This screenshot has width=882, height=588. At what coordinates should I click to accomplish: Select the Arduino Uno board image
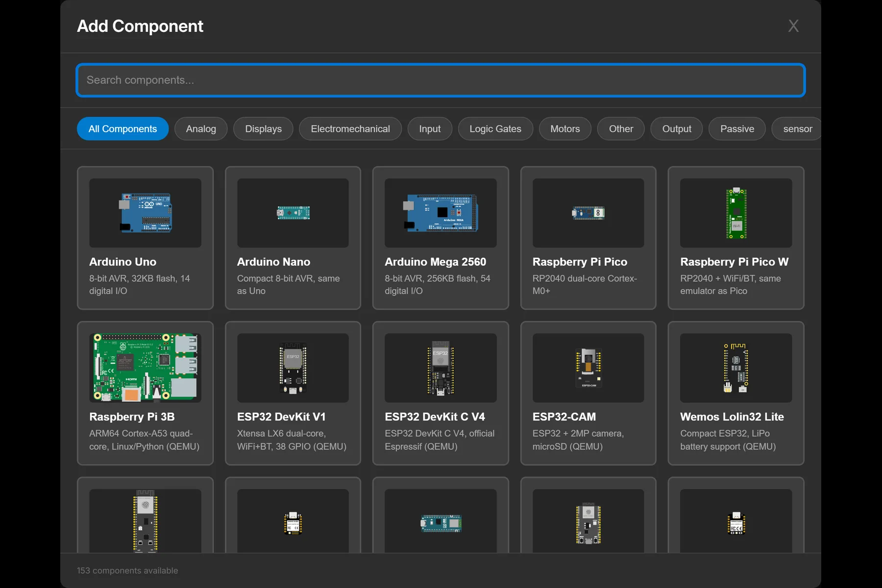click(145, 213)
